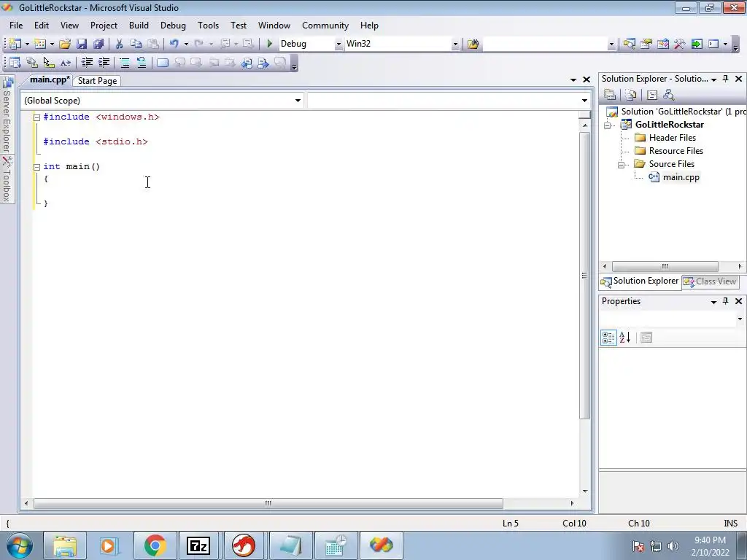Click the Display Word Completion icon
This screenshot has height=560, width=747.
65,63
